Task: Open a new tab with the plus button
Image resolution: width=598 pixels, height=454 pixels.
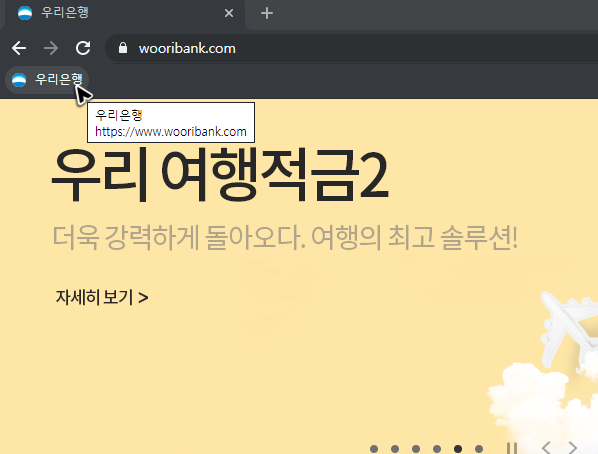Action: pyautogui.click(x=267, y=13)
